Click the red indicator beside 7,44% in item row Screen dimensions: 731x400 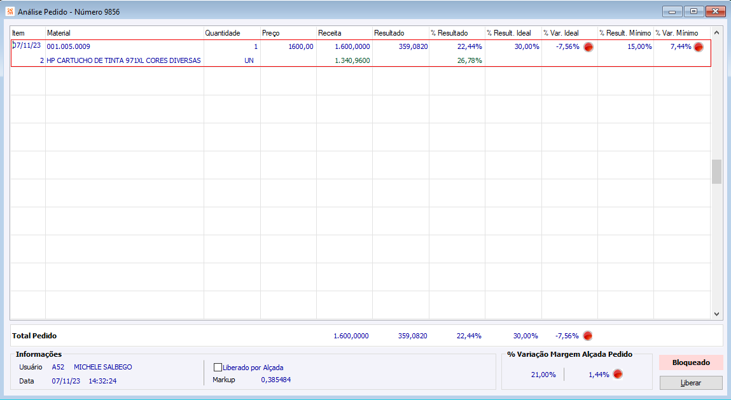click(x=698, y=47)
